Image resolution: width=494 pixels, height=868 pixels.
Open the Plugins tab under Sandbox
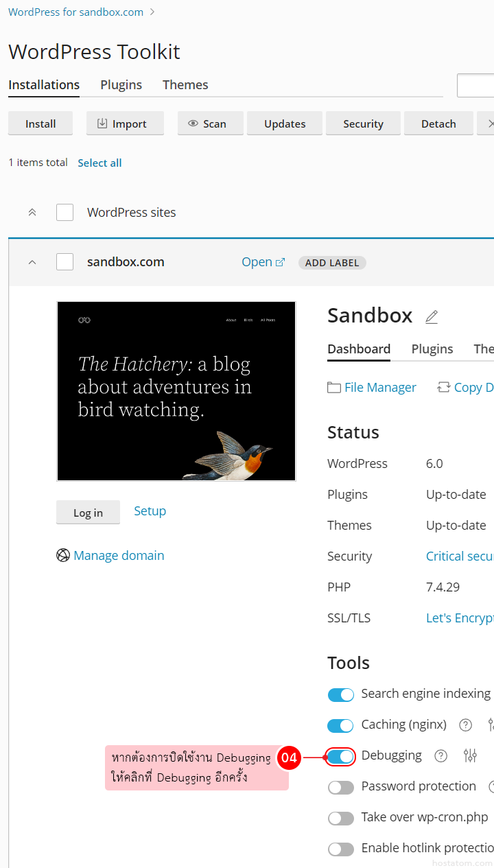432,349
